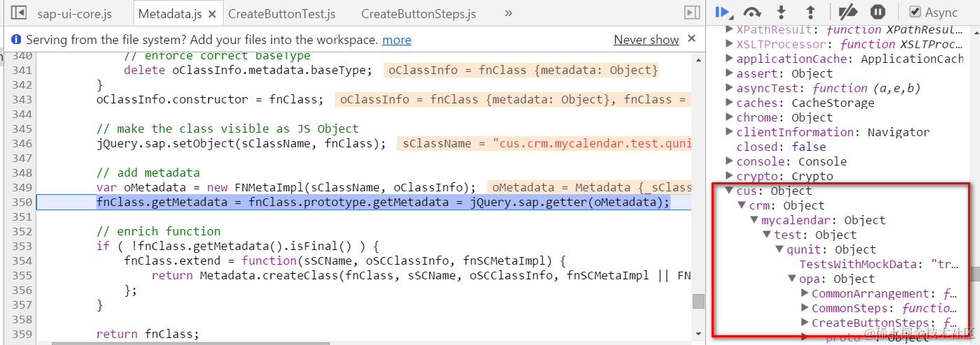Click the vertical scrollbar thumb of the code editor

point(698,301)
